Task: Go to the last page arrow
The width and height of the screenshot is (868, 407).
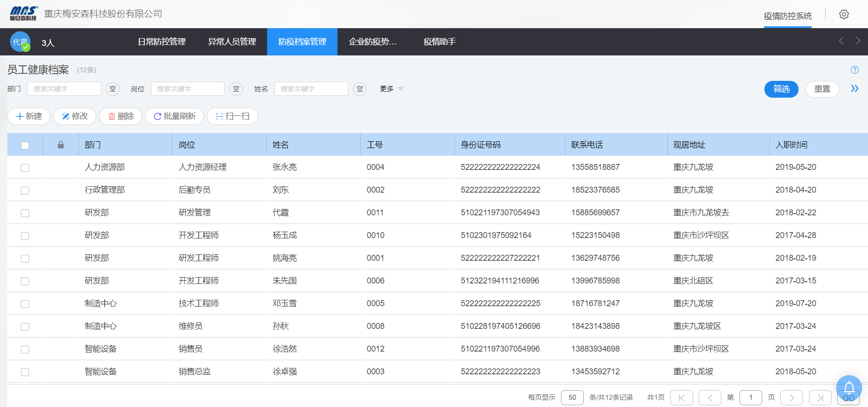Action: click(x=820, y=397)
